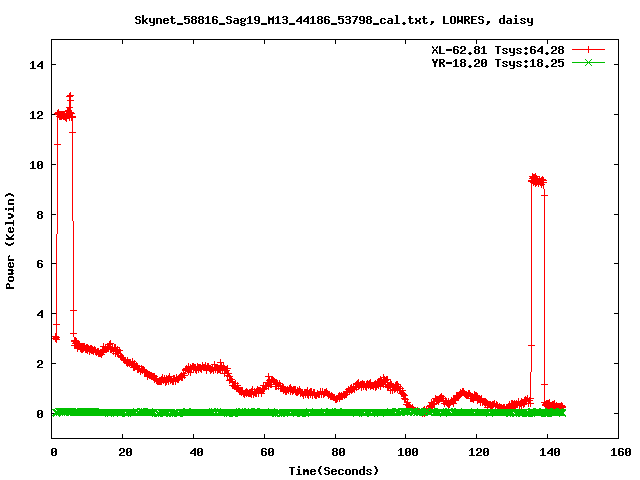Click the red peak near 12.7 Kelvin
Image resolution: width=640 pixels, height=480 pixels.
pos(70,97)
